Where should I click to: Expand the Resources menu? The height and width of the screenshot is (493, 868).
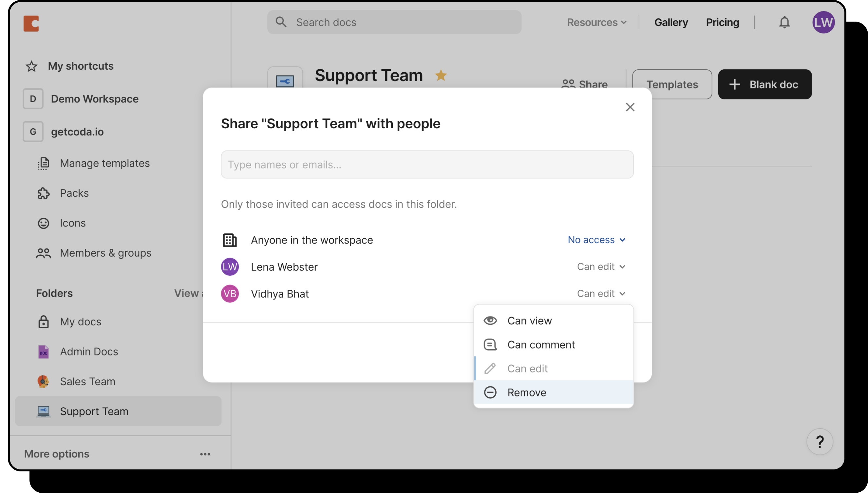coord(596,22)
